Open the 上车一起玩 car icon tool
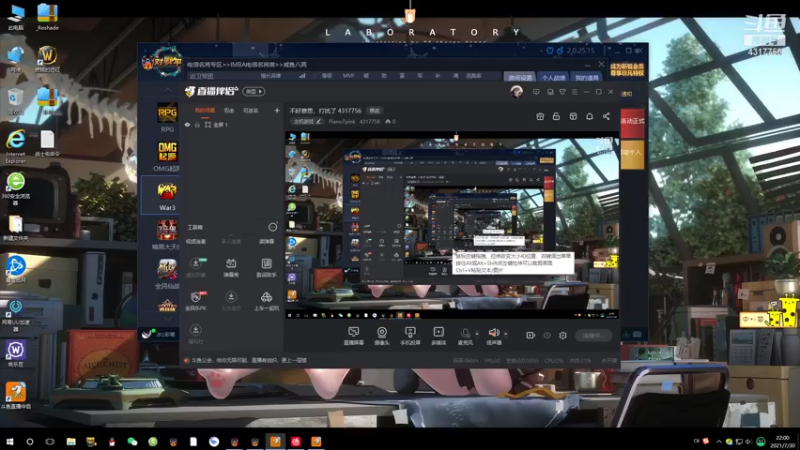Screen dimensions: 800x450 (x=266, y=301)
